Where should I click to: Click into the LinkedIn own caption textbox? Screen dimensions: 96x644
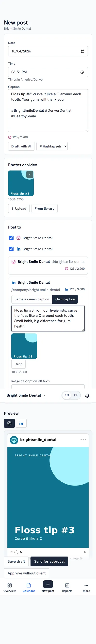click(48, 318)
